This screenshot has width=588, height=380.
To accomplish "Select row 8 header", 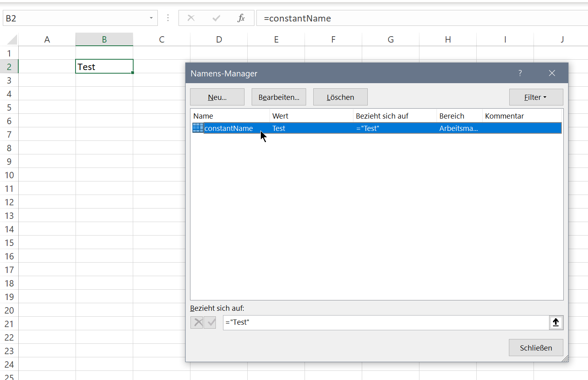I will [9, 148].
